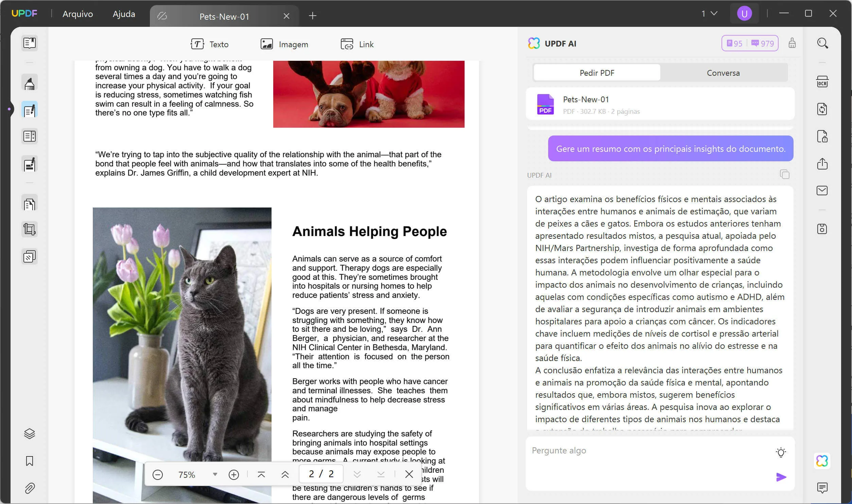Screen dimensions: 852x504
Task: Open the bookmarks panel icon
Action: (x=30, y=461)
